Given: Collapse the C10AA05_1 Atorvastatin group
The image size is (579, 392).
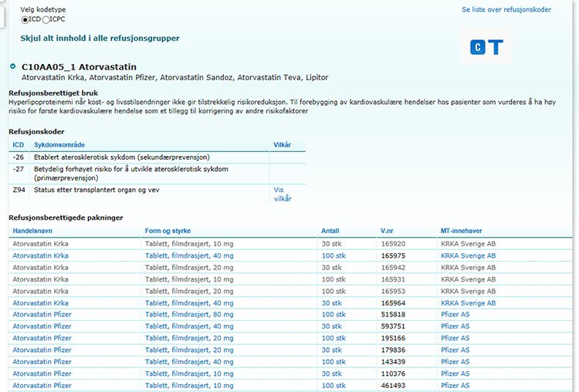Looking at the screenshot, I should (12, 66).
